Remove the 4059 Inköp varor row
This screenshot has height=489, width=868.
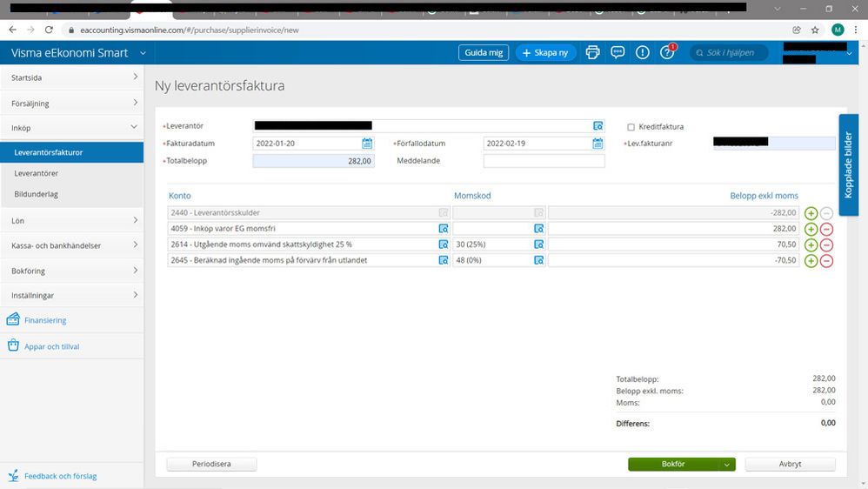click(x=826, y=229)
